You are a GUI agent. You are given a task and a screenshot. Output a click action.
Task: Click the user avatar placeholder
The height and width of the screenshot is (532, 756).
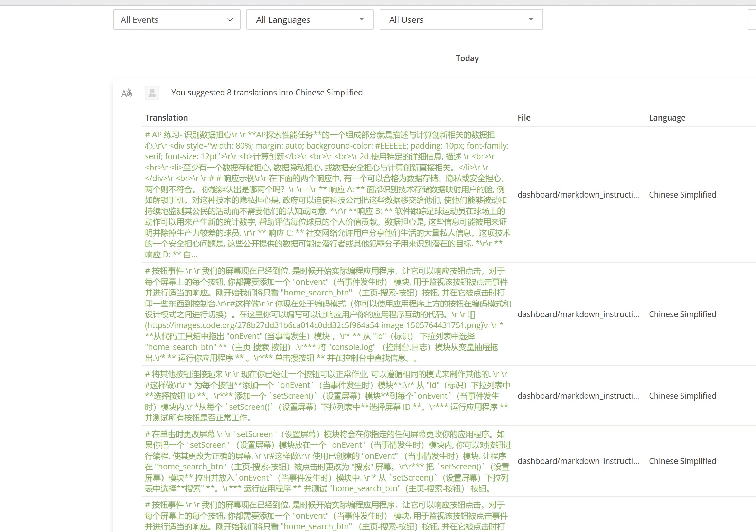tap(152, 93)
